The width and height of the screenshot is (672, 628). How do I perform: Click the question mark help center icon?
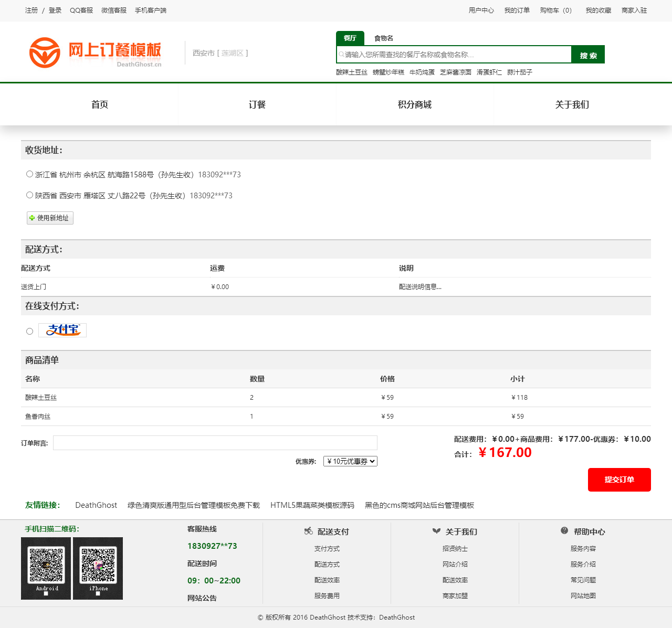tap(564, 530)
